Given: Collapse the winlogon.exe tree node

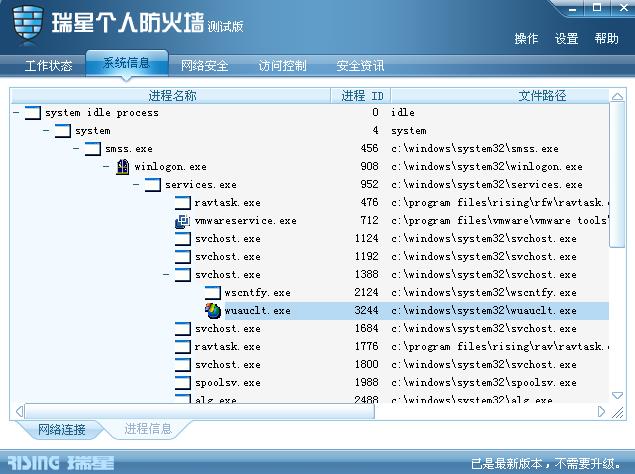Looking at the screenshot, I should [x=106, y=167].
